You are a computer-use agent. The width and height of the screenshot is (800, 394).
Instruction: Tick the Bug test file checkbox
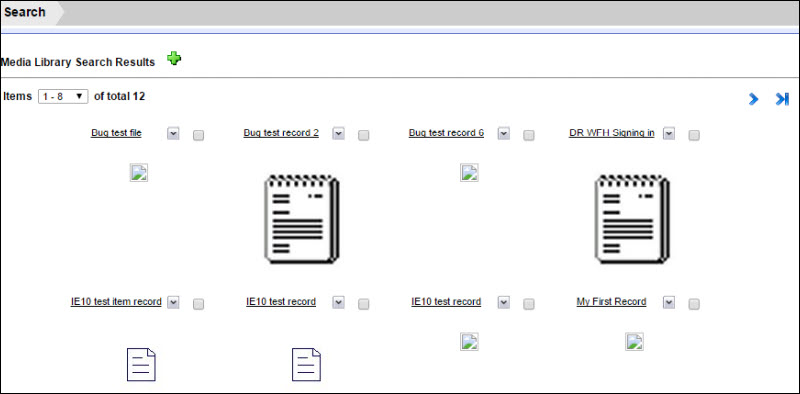point(198,135)
